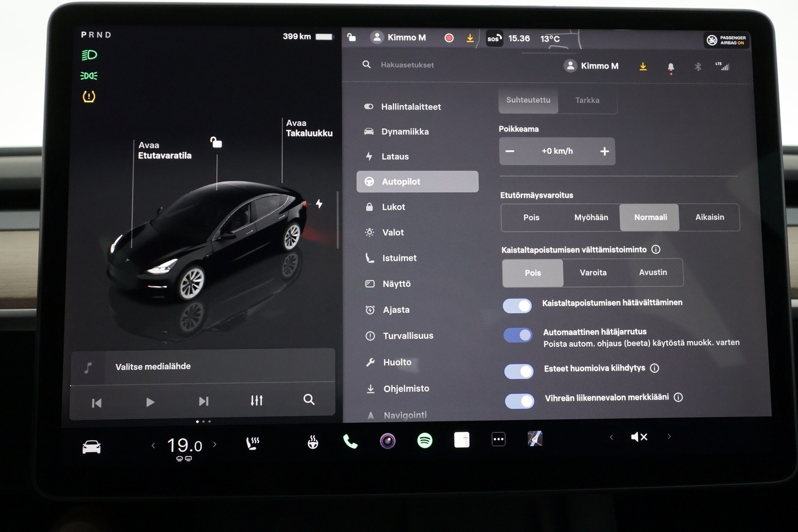
Task: Open Spotify app
Action: pos(425,440)
